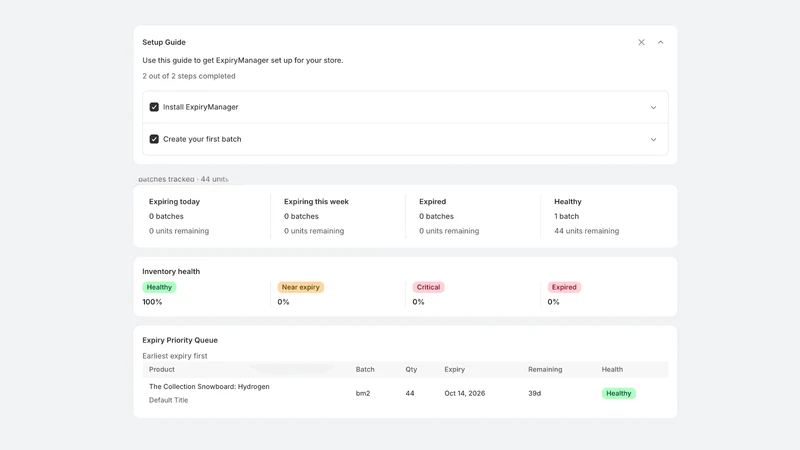
Task: Sort by the Qty column header
Action: (x=411, y=369)
